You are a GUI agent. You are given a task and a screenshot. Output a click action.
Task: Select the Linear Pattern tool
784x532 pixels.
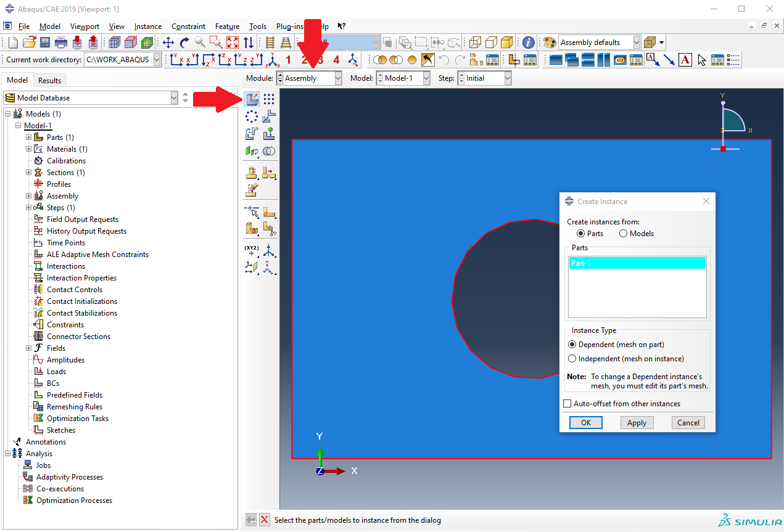269,99
